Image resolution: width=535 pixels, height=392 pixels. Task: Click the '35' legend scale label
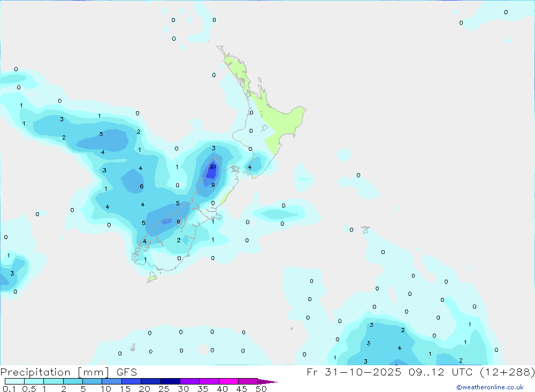tap(203, 389)
